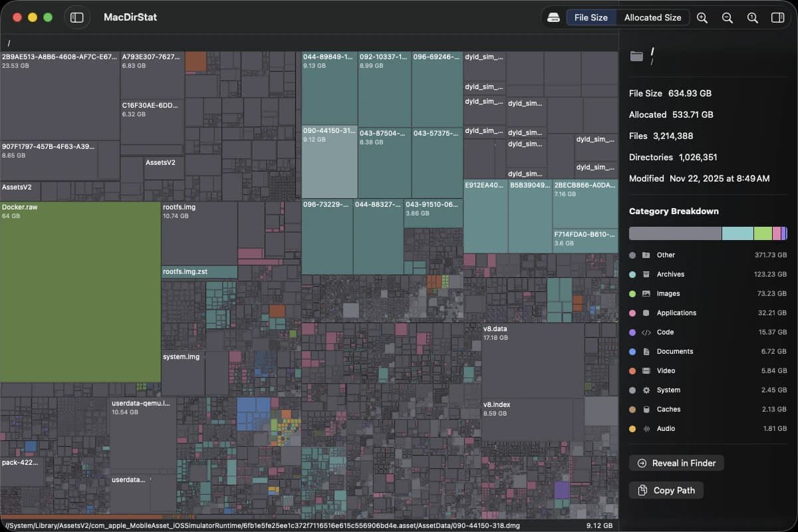Click gray Other segment in breakdown bar
Viewport: 798px width, 532px height.
coord(675,233)
